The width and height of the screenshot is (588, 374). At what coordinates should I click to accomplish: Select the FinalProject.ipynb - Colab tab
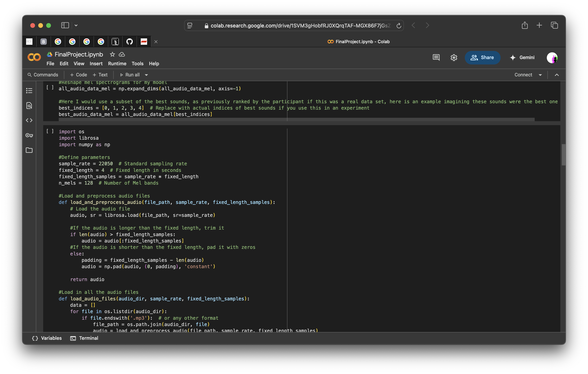(x=358, y=42)
